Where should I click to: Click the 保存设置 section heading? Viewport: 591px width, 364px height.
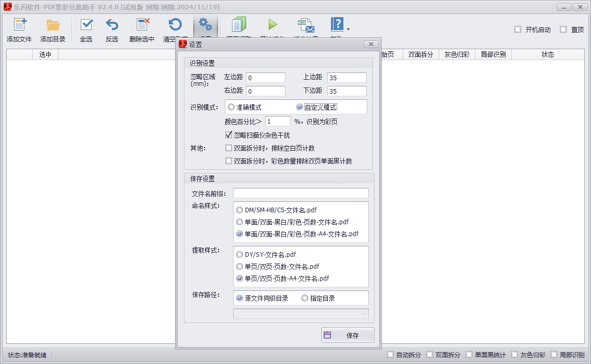[203, 179]
